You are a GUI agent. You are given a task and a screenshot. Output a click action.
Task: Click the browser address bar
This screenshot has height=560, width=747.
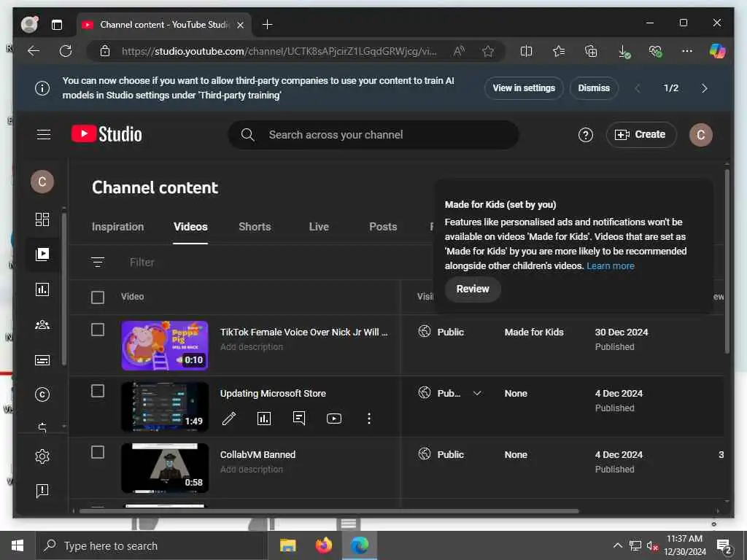[x=279, y=52]
